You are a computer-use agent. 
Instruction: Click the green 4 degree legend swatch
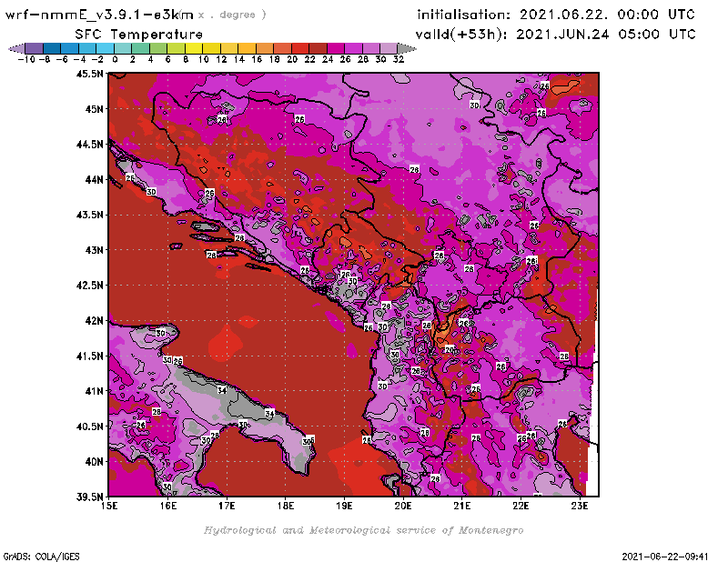[x=158, y=48]
